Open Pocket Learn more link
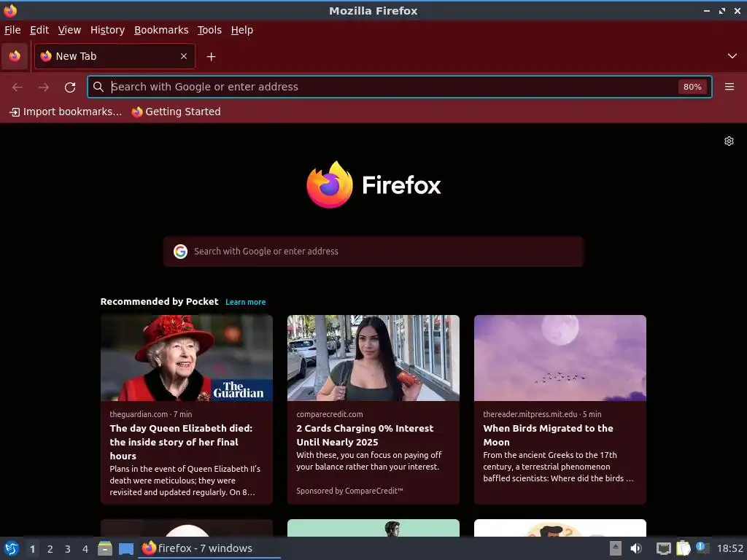This screenshot has height=560, width=747. coord(245,302)
